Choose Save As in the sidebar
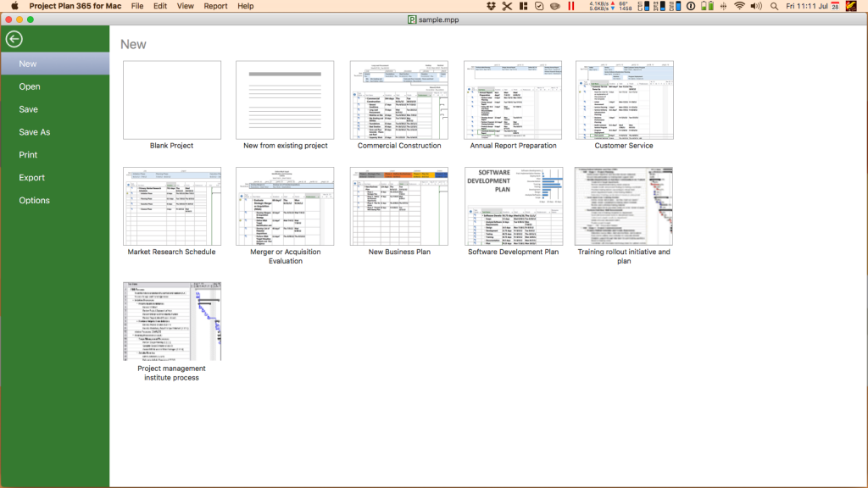 pos(55,131)
